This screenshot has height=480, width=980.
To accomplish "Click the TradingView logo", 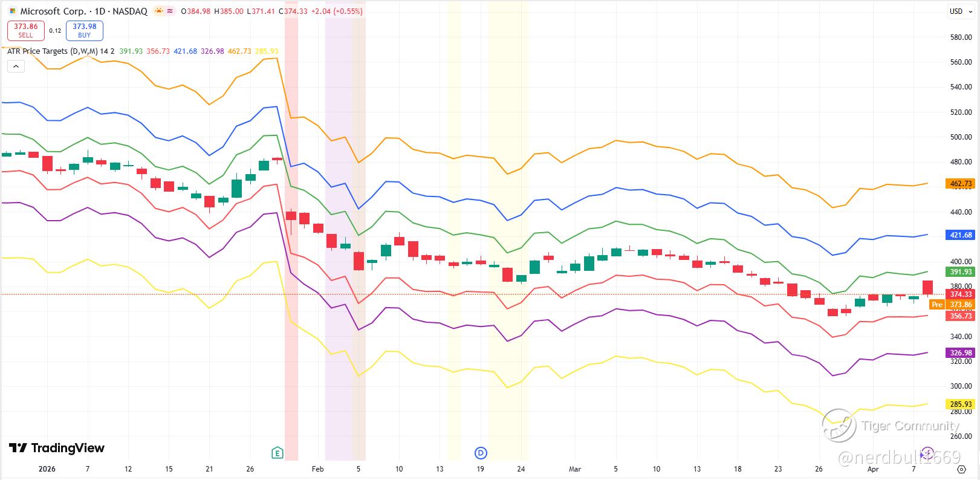I will [x=57, y=448].
